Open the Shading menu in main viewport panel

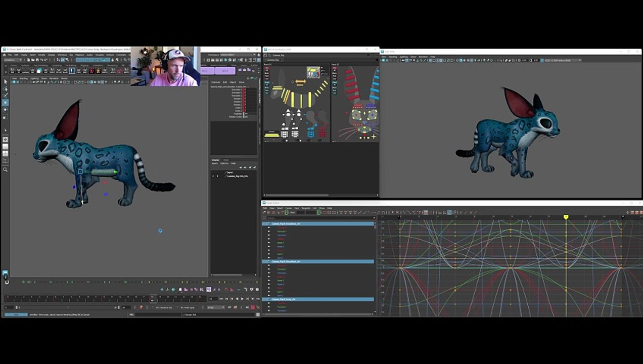[23, 78]
